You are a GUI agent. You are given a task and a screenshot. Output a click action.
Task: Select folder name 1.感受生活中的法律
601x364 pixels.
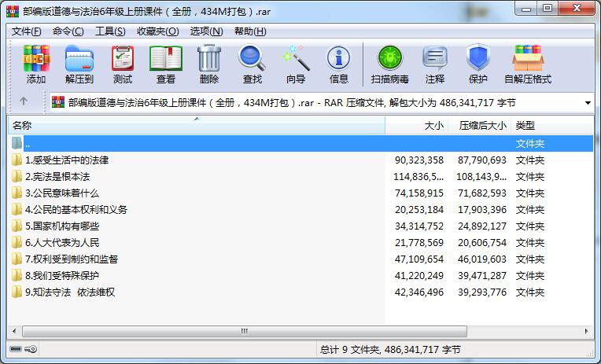[x=67, y=160]
